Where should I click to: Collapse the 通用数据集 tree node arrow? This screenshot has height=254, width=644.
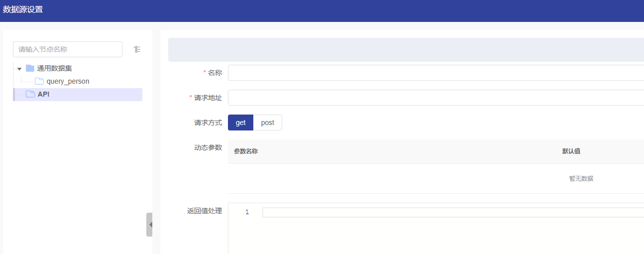pyautogui.click(x=19, y=69)
